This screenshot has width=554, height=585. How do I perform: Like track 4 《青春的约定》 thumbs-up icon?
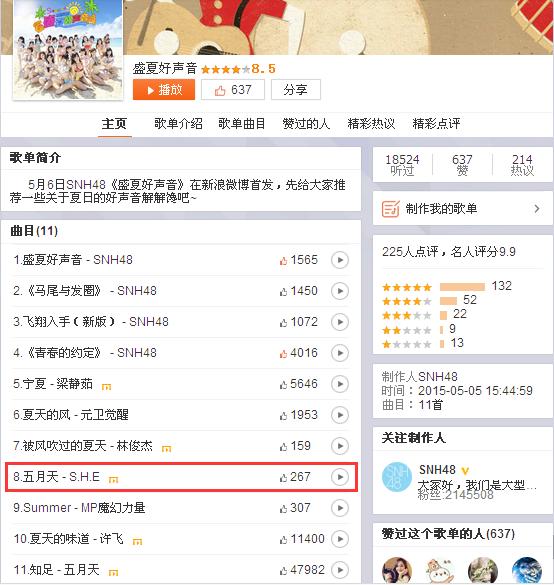pyautogui.click(x=284, y=354)
